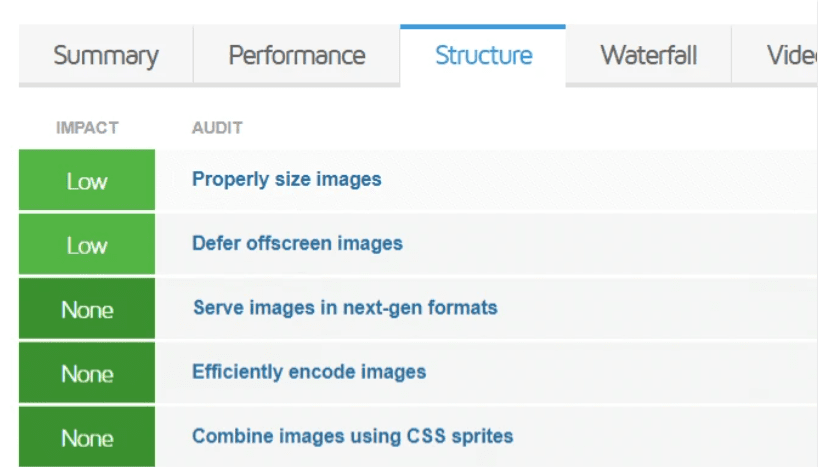The width and height of the screenshot is (818, 467).
Task: Open the Defer offscreen images audit
Action: click(297, 243)
